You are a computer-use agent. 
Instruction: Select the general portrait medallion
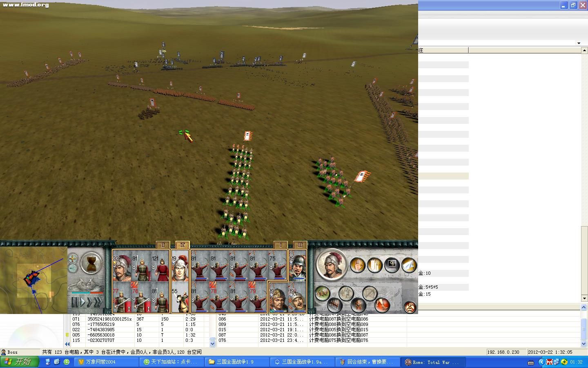(331, 265)
